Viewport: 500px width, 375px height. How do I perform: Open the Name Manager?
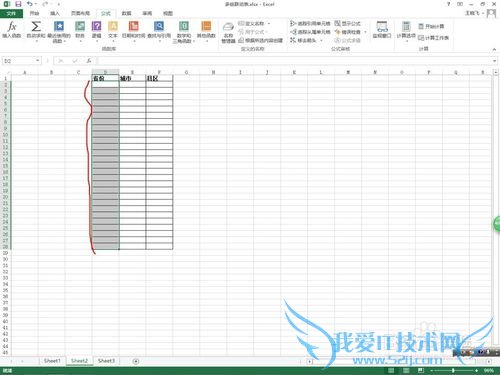point(228,33)
